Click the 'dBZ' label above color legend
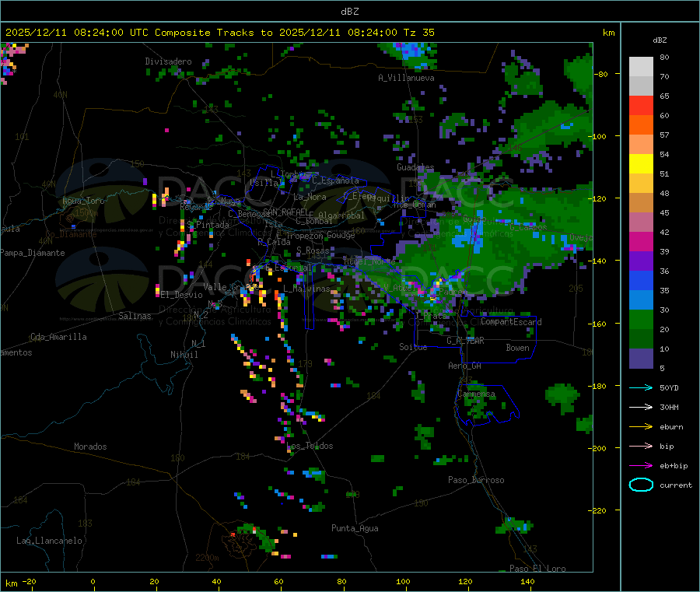Image resolution: width=700 pixels, height=592 pixels. (x=660, y=40)
